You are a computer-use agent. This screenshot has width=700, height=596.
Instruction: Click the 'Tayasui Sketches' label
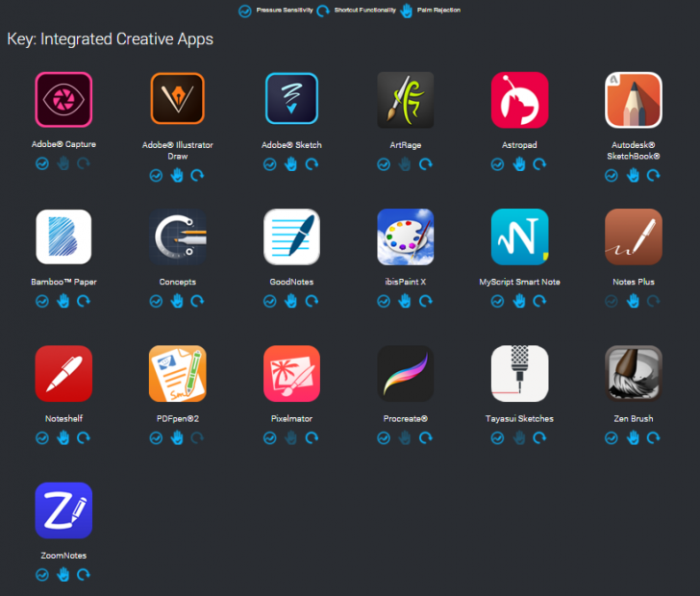(519, 418)
